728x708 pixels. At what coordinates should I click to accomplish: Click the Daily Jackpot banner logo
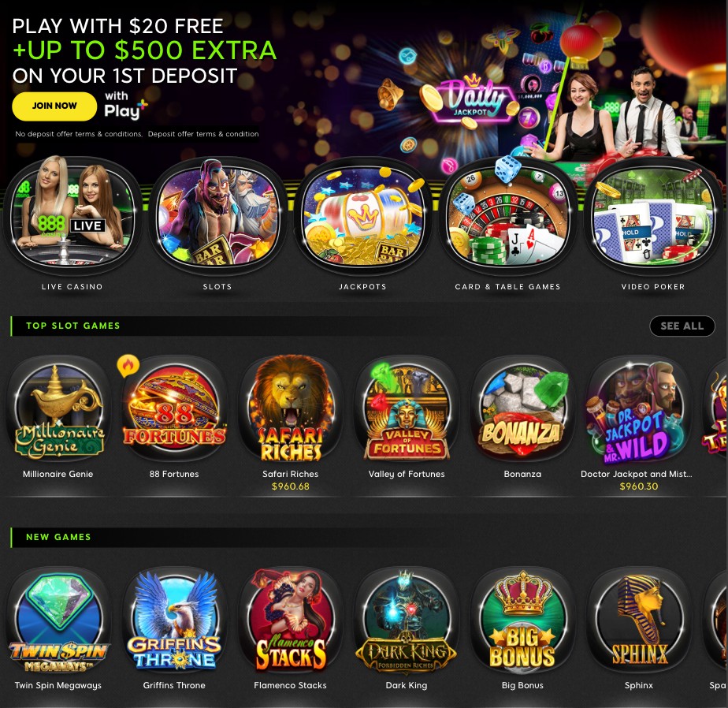pyautogui.click(x=472, y=100)
